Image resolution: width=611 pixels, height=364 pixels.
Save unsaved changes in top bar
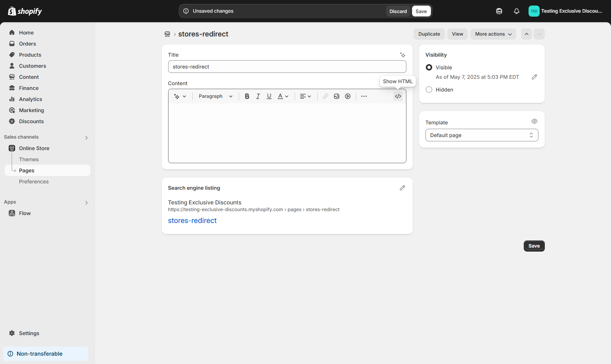coord(421,11)
